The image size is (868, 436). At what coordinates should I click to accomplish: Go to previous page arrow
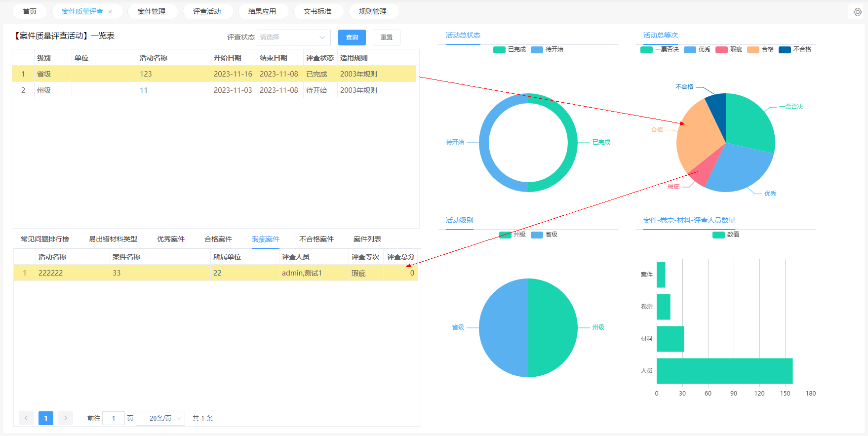tap(26, 418)
